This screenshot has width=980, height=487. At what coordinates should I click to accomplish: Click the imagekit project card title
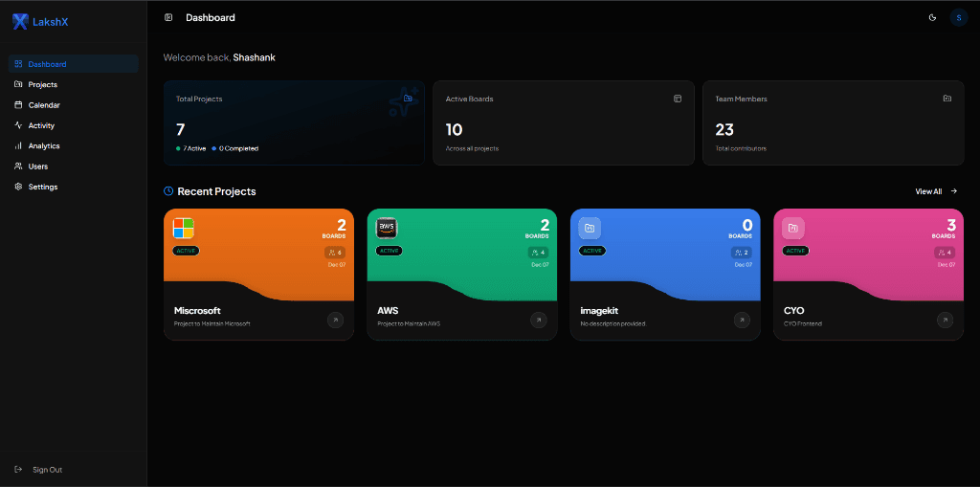point(600,310)
